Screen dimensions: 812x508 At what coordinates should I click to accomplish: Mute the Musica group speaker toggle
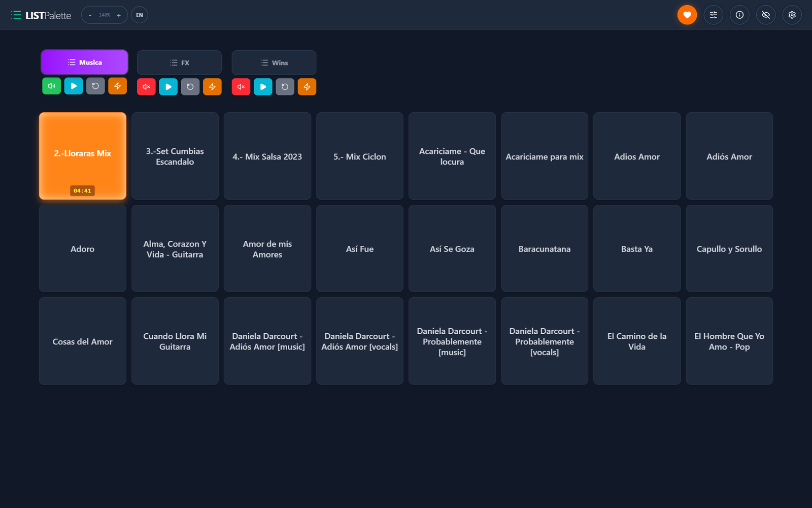point(51,86)
